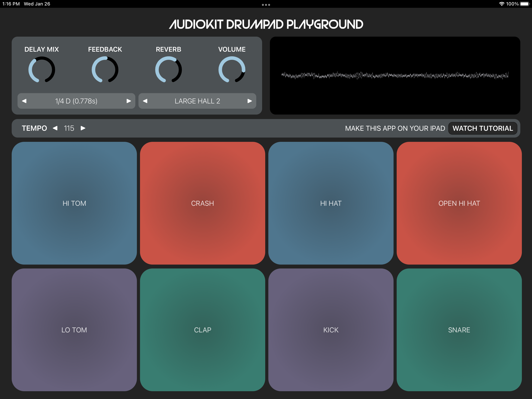532x399 pixels.
Task: Click the VOLUME knob
Action: coord(232,70)
